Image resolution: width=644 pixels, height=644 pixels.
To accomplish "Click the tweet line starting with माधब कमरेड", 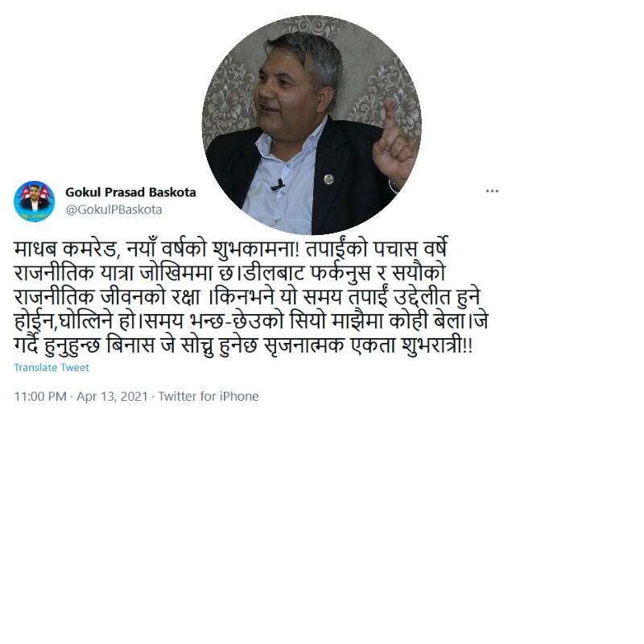I will point(230,249).
